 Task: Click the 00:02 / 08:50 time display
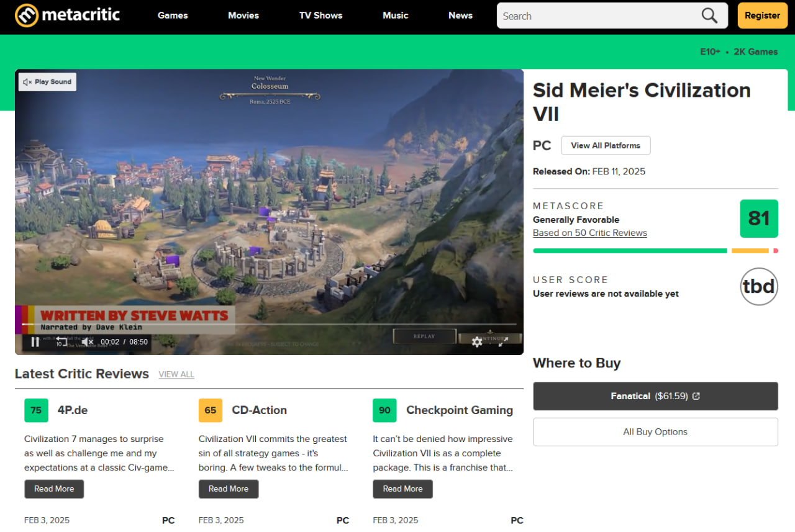(x=124, y=342)
